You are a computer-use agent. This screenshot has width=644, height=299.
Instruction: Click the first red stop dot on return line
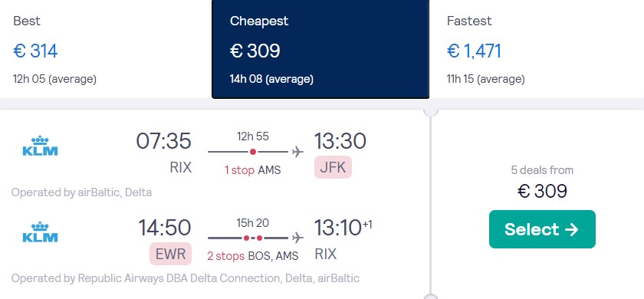point(246,238)
